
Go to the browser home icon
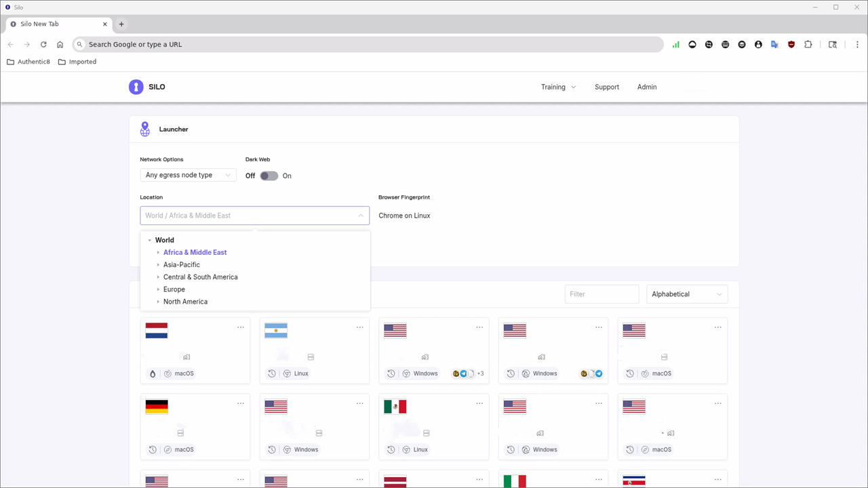click(60, 44)
